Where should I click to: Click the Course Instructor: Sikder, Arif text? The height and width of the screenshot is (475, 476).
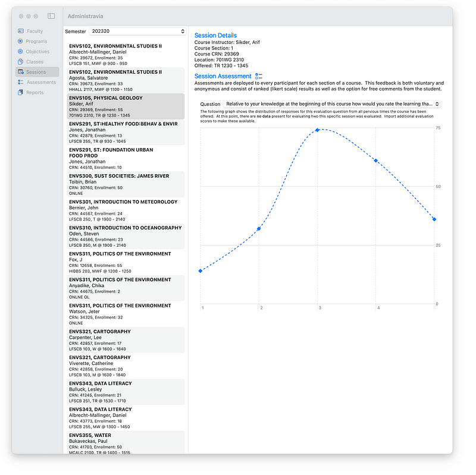tap(227, 42)
